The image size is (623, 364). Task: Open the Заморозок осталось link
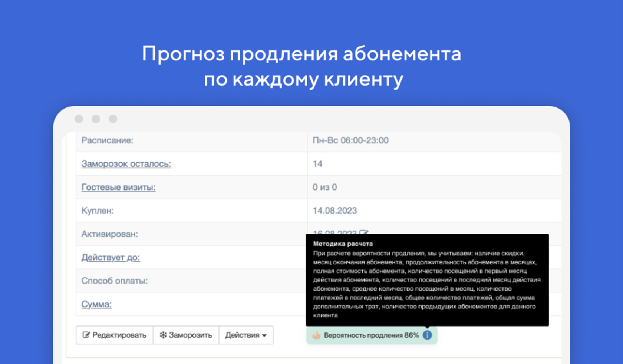tap(126, 164)
